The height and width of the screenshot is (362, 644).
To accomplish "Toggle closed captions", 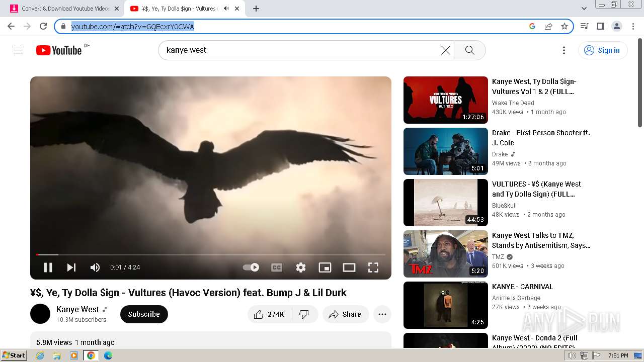I will pyautogui.click(x=277, y=267).
